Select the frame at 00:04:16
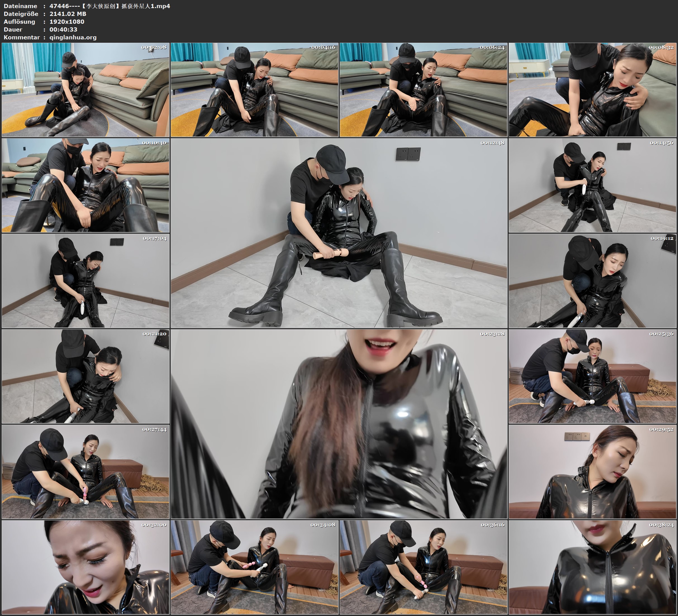678x616 pixels. click(254, 90)
